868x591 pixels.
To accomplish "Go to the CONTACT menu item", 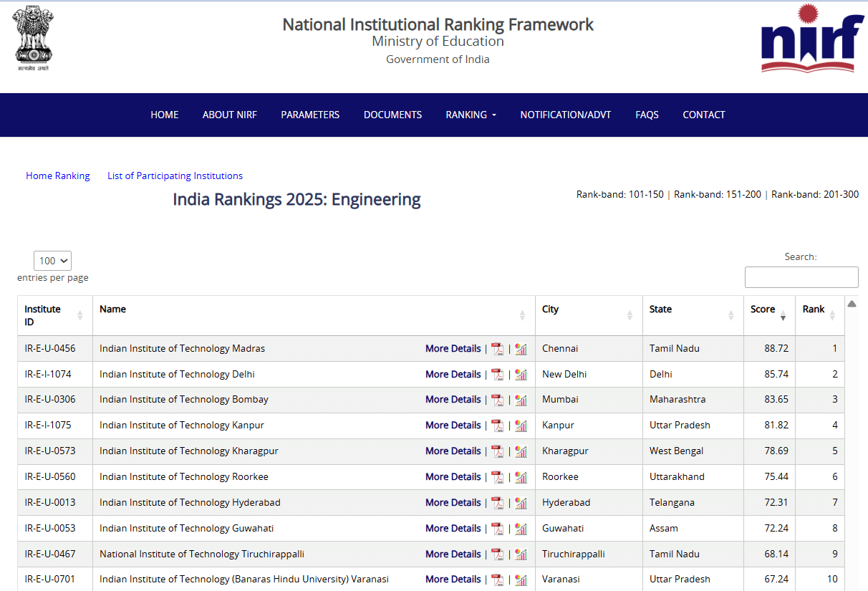I will [703, 115].
